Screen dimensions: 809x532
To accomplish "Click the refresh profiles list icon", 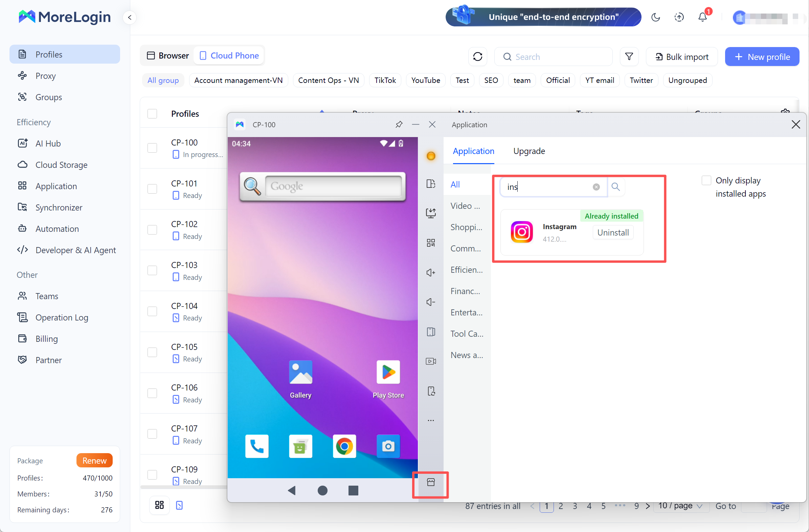I will coord(477,57).
